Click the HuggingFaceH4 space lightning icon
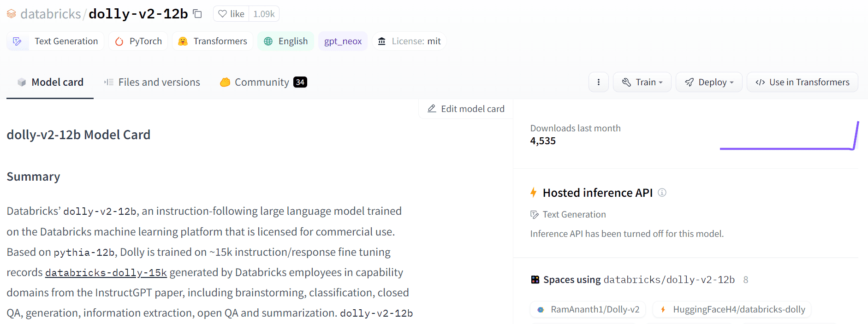Viewport: 868px width, 324px height. (x=663, y=310)
